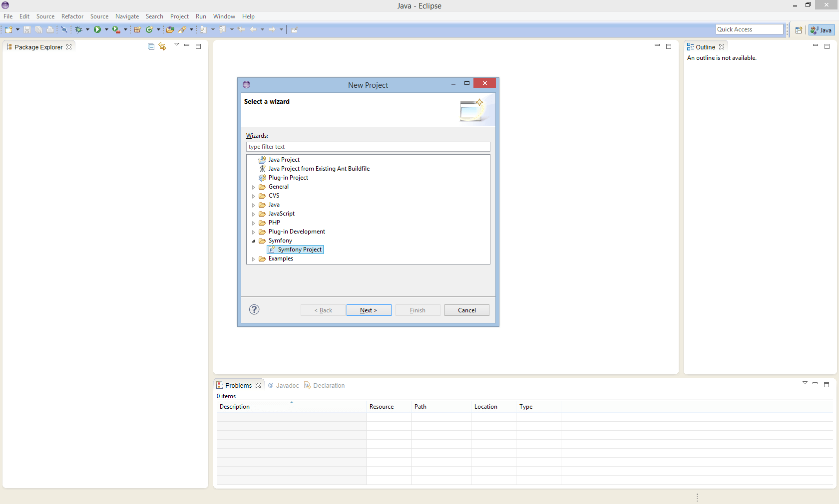Click the Next Annotation toolbar icon
839x504 pixels.
coord(204,29)
